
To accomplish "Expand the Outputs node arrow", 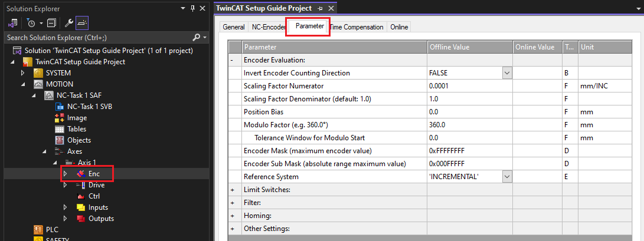I will [65, 219].
